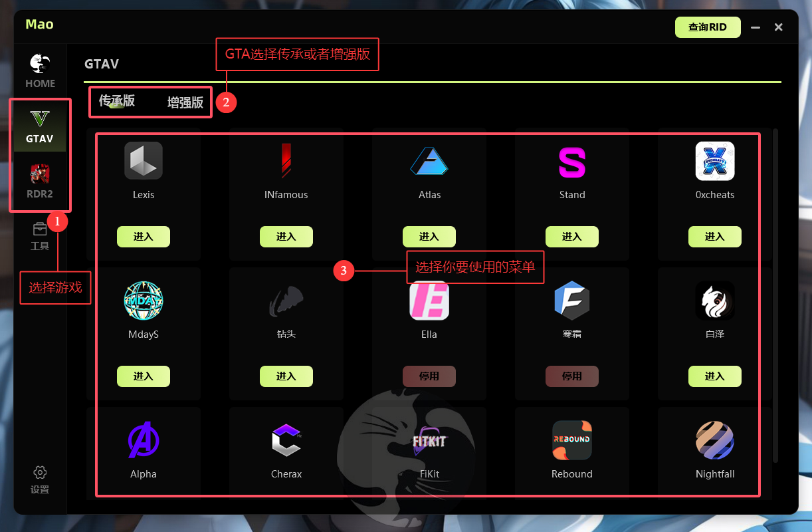The height and width of the screenshot is (532, 812).
Task: Click the Cherax name label
Action: (286, 474)
